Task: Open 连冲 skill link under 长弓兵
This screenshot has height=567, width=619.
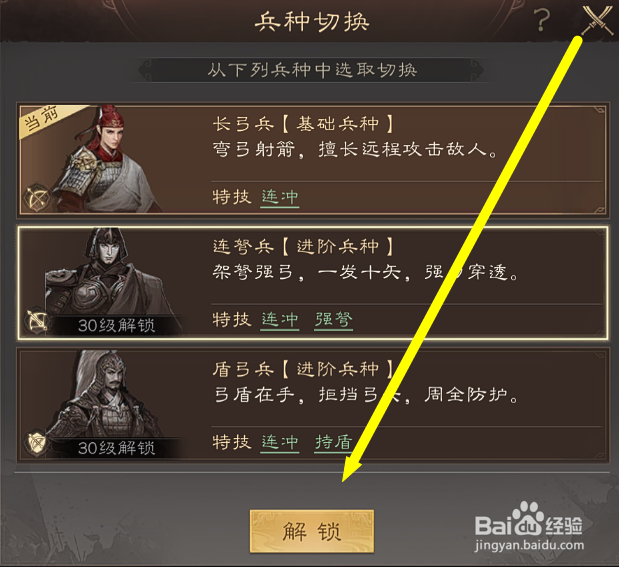Action: pos(280,197)
